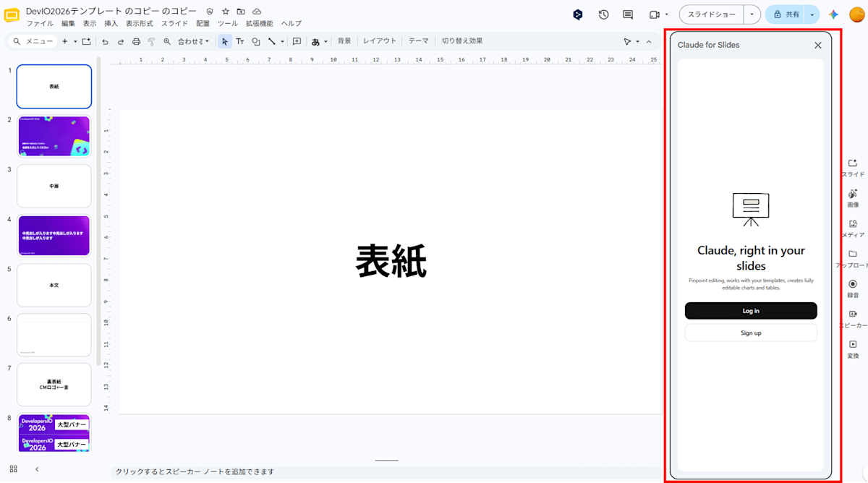The width and height of the screenshot is (868, 483).
Task: Open the Gemini sparkle icon
Action: (833, 14)
